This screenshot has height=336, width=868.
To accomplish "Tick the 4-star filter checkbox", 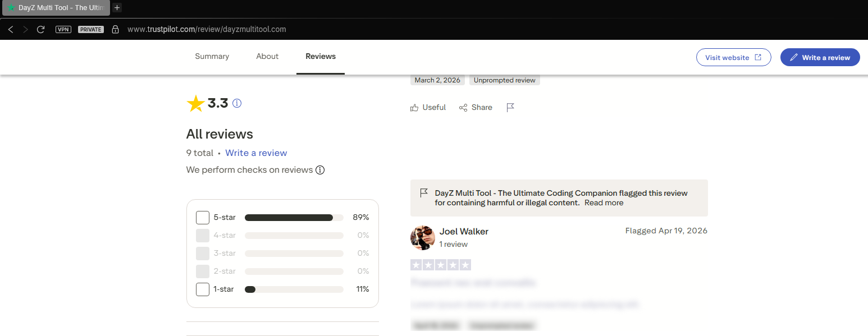I will [203, 236].
